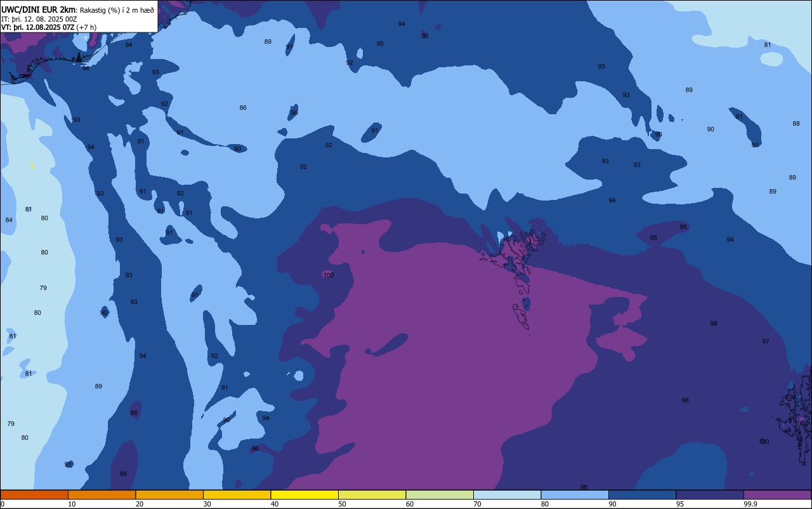Click the "Rakastig (%) í 2 m hæð" label
This screenshot has width=812, height=509.
tap(117, 10)
